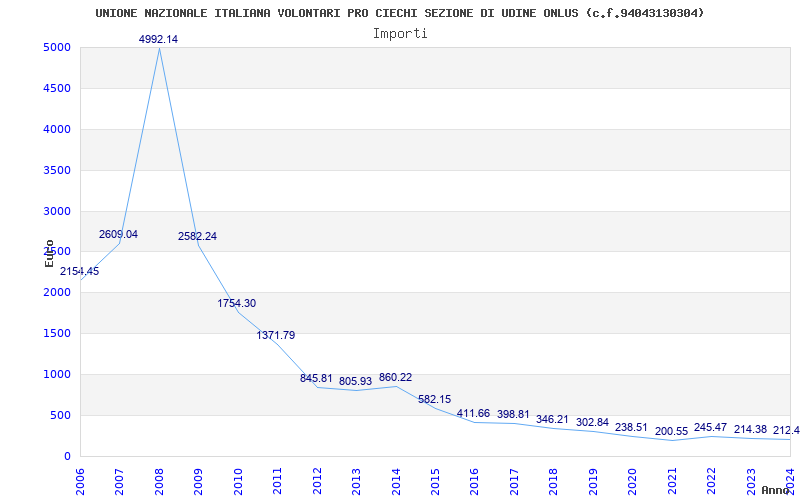Click the 2008 year axis label

click(x=159, y=481)
